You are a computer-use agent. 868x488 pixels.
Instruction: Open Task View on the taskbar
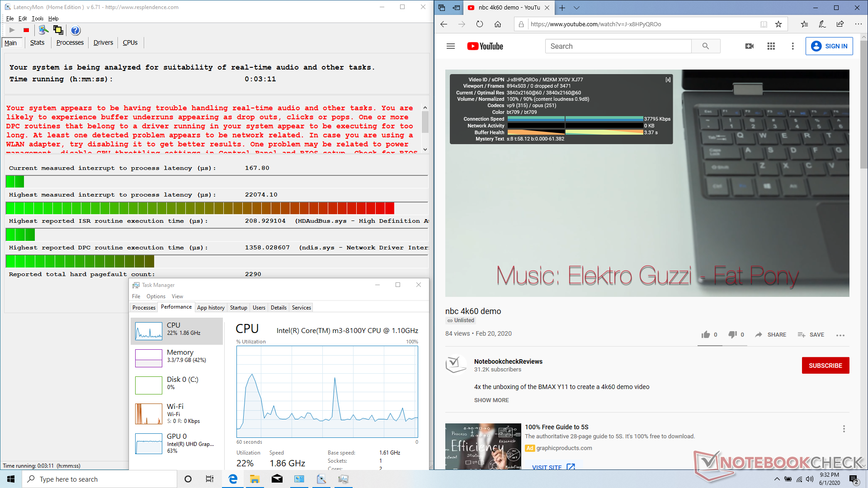210,479
